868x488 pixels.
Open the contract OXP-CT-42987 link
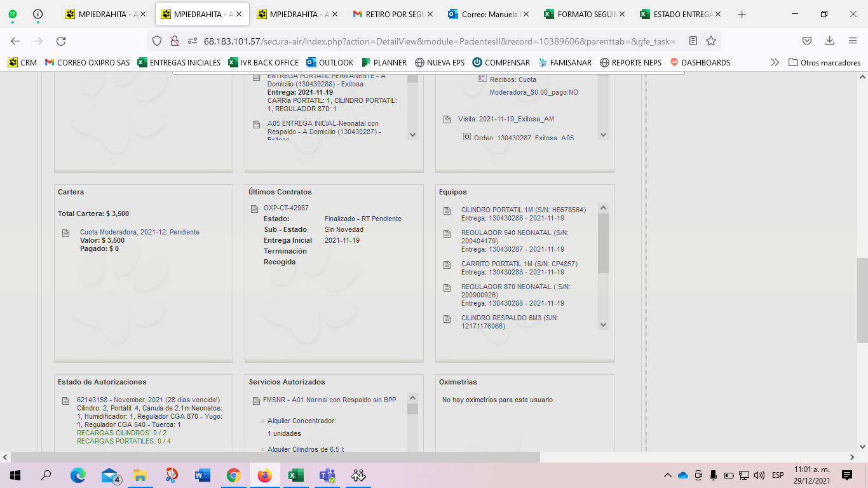(286, 208)
